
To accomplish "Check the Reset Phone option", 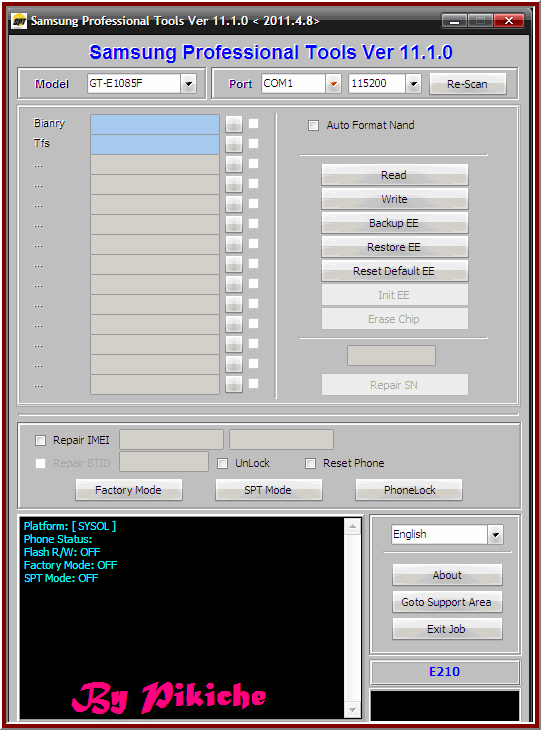I will pos(311,463).
